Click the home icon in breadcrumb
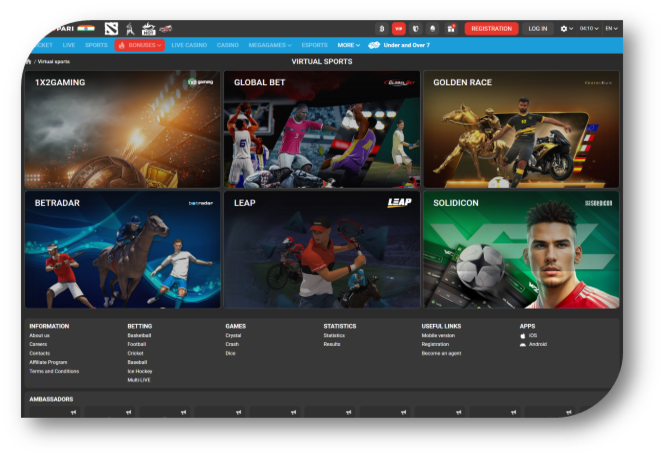The height and width of the screenshot is (458, 665). pos(29,62)
